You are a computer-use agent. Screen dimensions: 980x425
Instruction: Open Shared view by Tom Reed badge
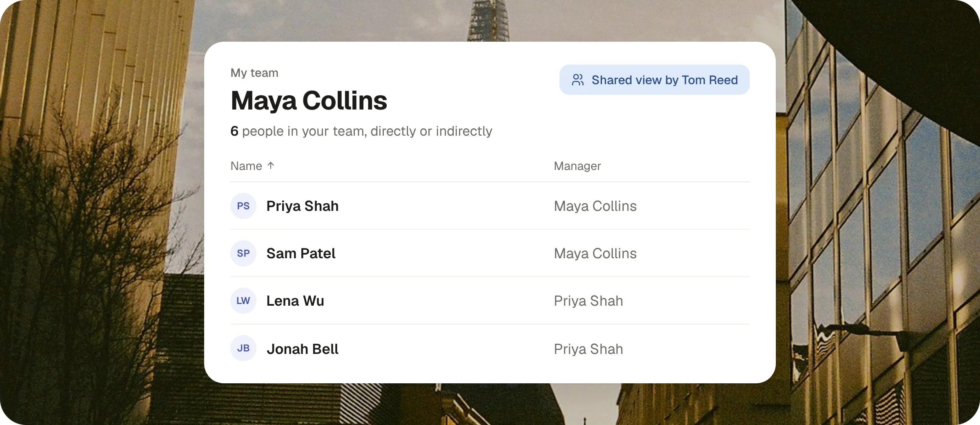point(654,80)
